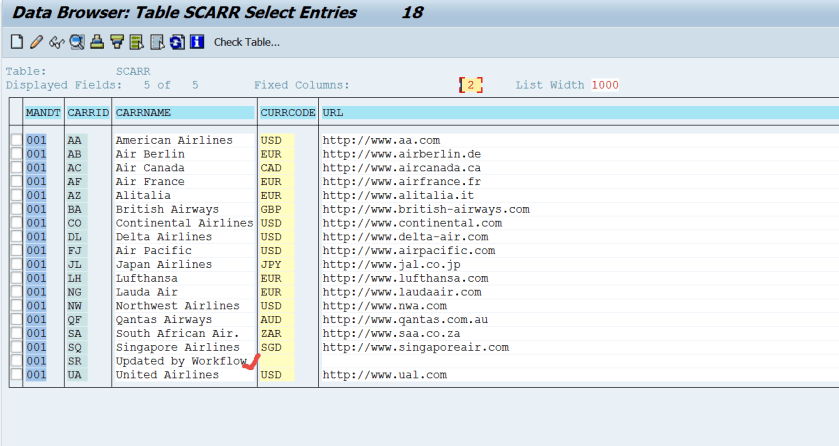
Task: Click the http://www.jal.co.jp URL
Action: pyautogui.click(x=391, y=265)
